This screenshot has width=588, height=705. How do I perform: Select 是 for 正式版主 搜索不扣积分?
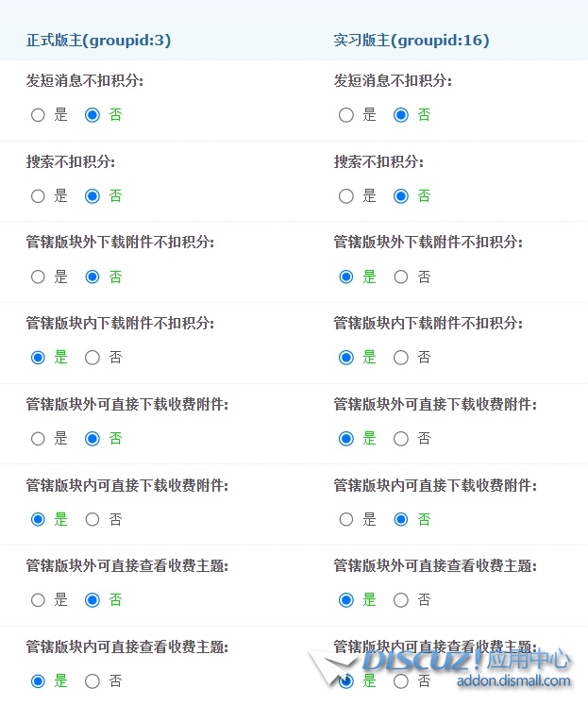point(38,196)
